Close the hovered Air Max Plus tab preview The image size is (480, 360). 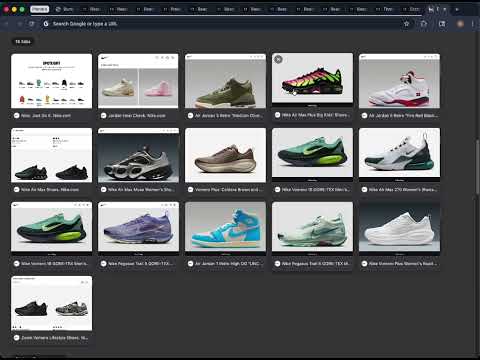point(278,59)
